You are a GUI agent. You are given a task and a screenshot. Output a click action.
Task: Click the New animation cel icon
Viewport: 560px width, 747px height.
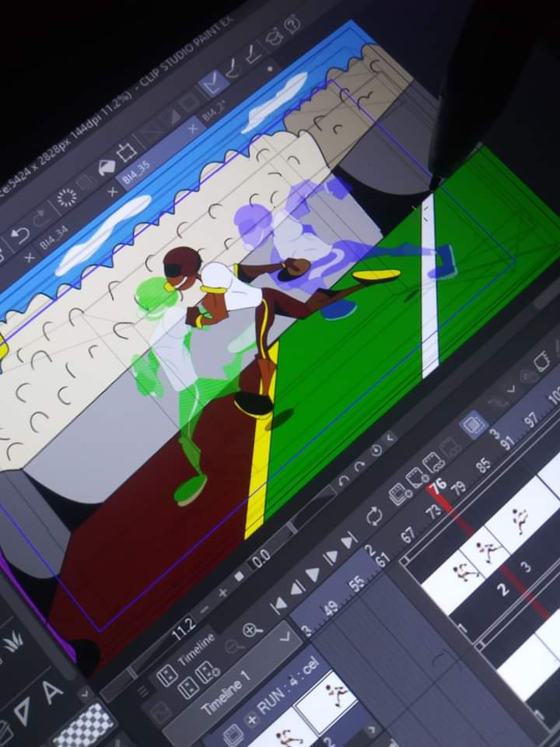(417, 477)
